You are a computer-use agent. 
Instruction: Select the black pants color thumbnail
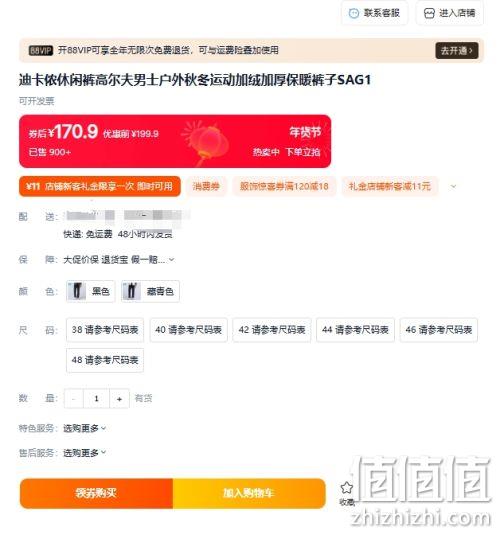pyautogui.click(x=77, y=291)
